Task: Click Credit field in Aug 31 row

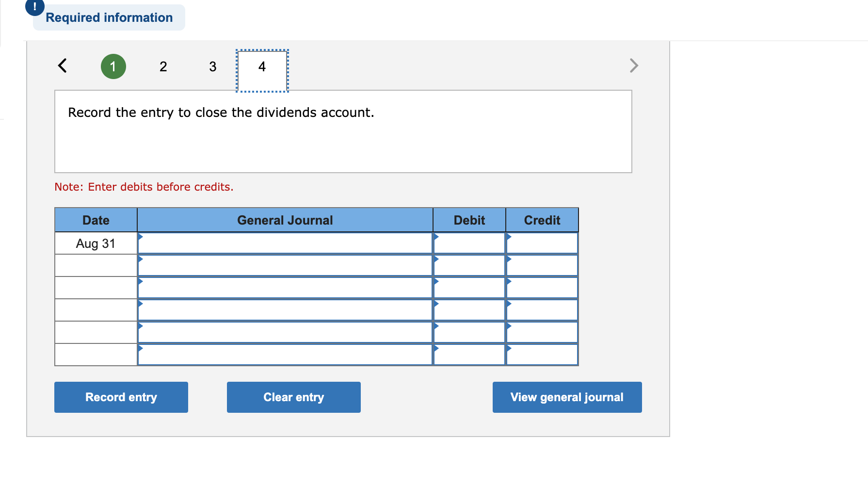Action: coord(542,243)
